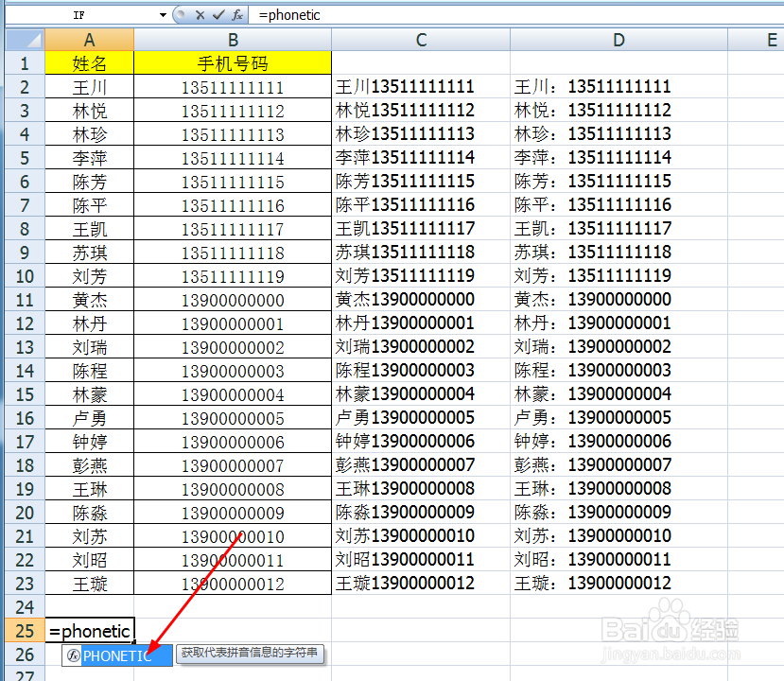The width and height of the screenshot is (784, 681).
Task: Click cell 刘苏13900000010 in column C
Action: pos(421,536)
